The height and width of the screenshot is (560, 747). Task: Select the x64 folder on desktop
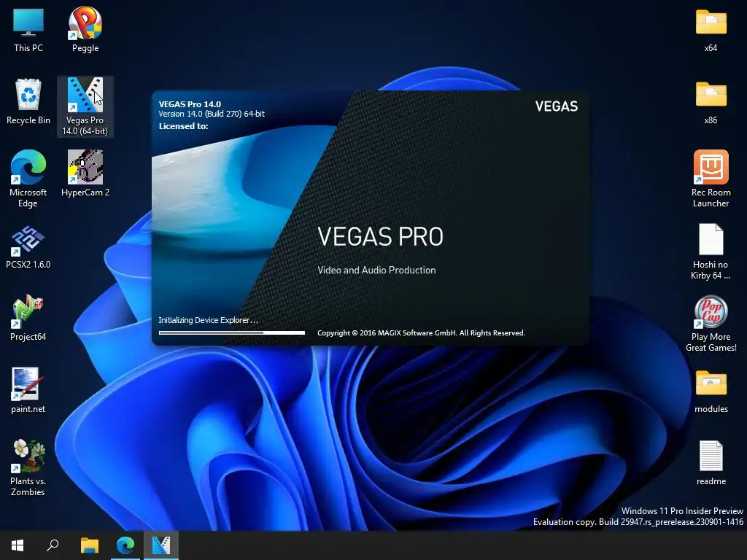711,29
